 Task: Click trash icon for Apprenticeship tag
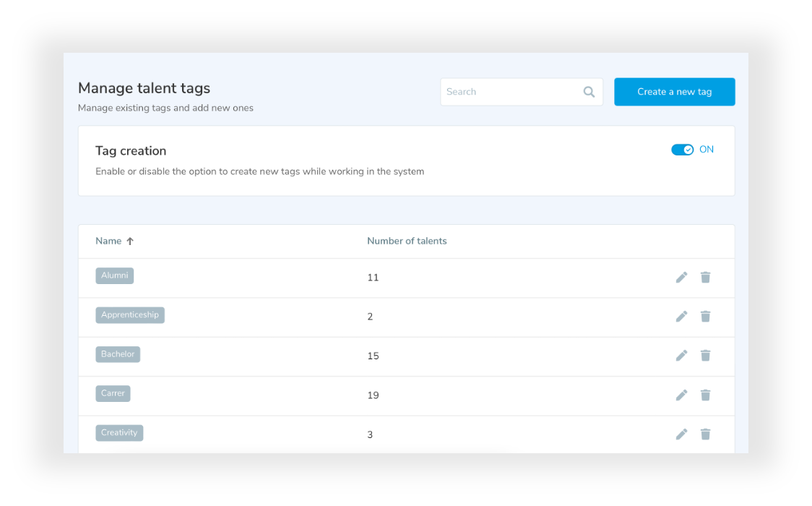tap(706, 317)
